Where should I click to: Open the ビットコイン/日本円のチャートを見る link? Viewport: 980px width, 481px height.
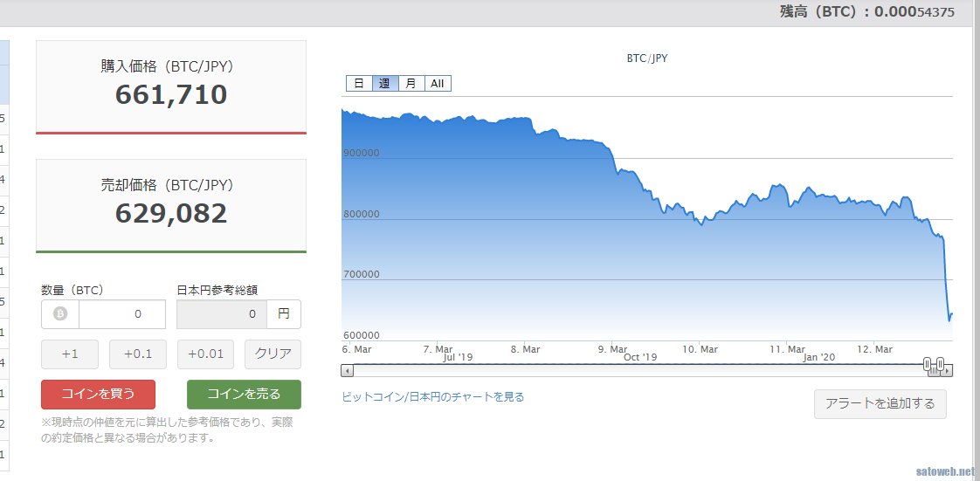433,397
